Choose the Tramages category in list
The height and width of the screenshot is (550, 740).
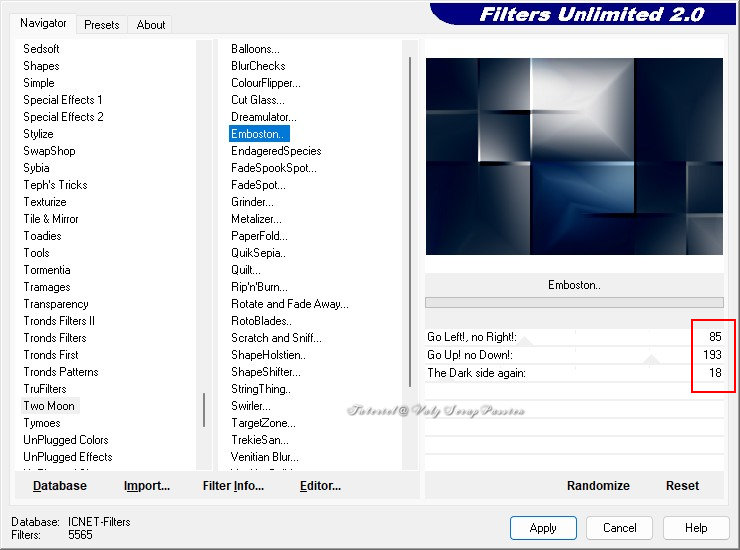click(x=47, y=287)
